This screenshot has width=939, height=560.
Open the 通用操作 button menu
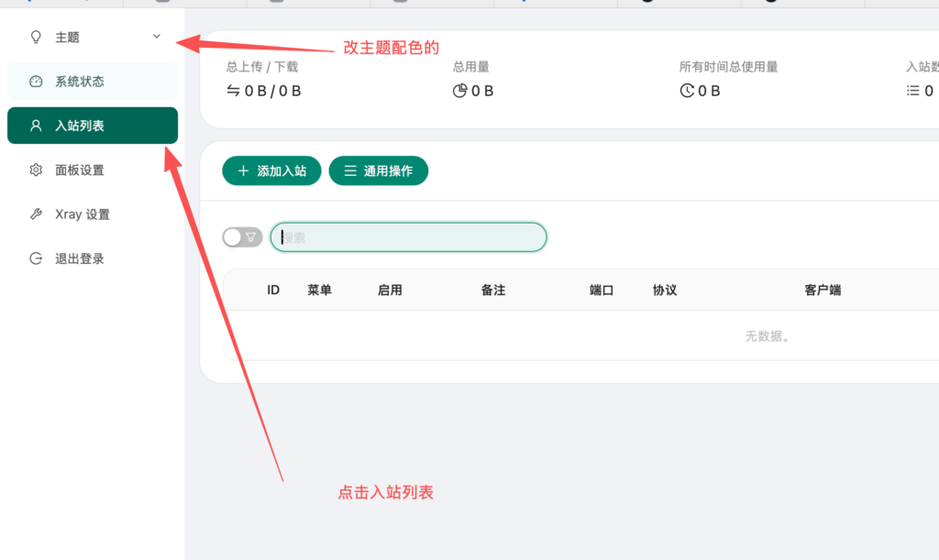pyautogui.click(x=379, y=171)
